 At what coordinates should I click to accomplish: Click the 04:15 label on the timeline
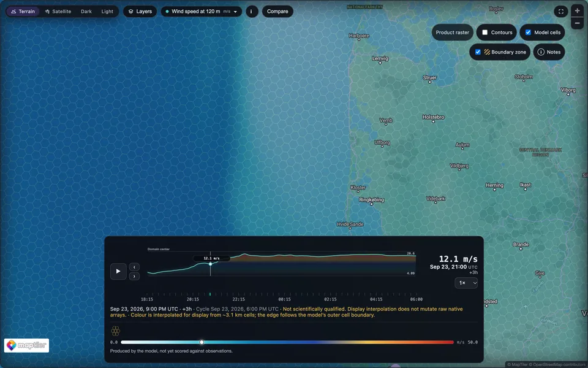click(376, 299)
